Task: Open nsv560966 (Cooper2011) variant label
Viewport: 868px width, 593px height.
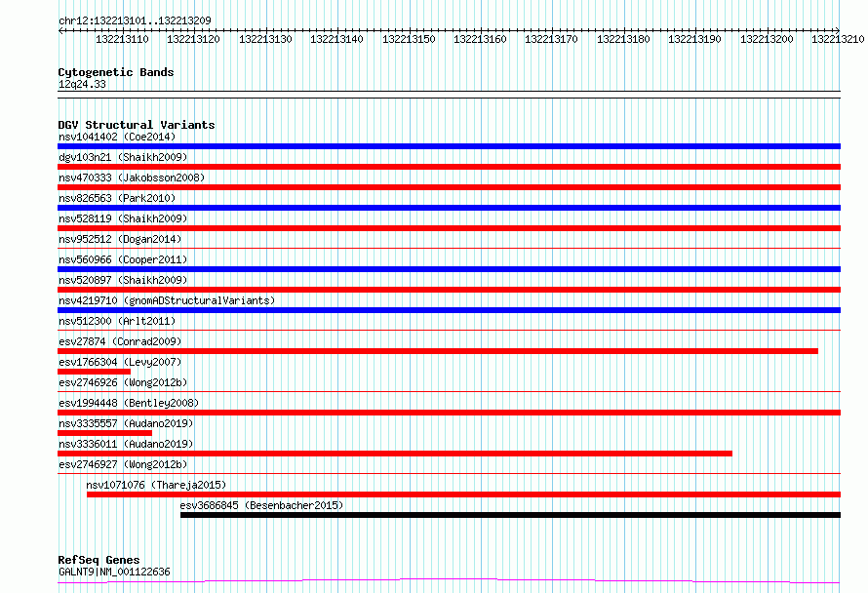Action: point(123,259)
